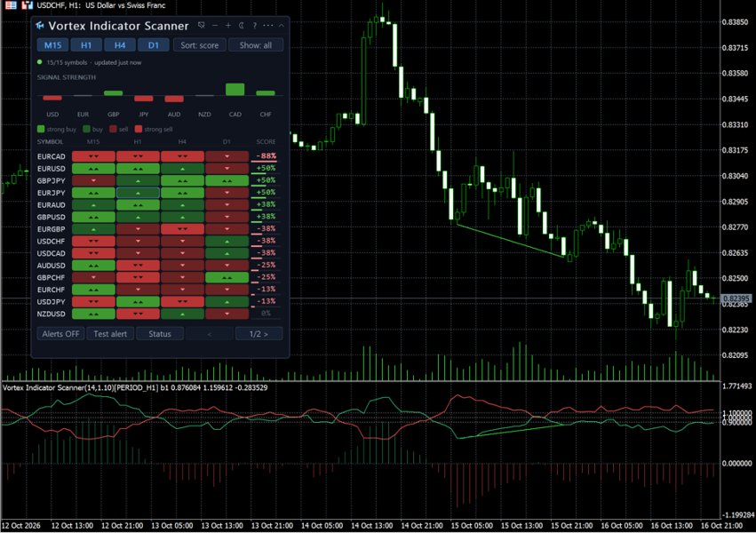Select the GBPUSD symbol row label

point(52,217)
